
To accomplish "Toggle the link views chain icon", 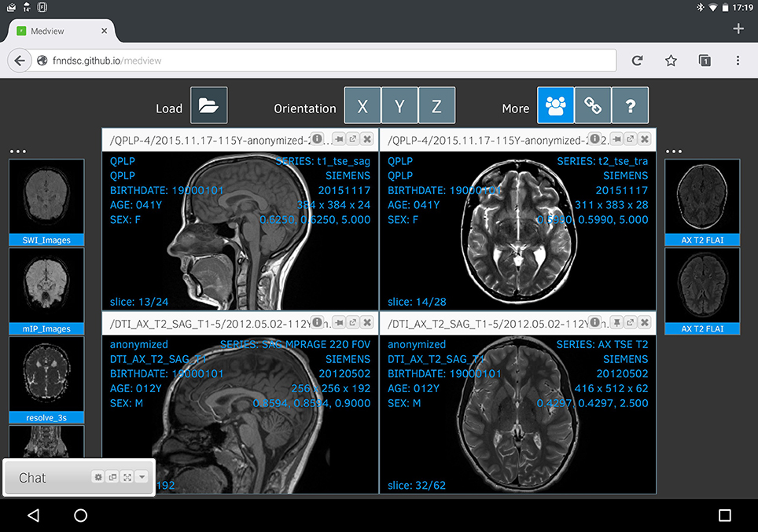I will [x=593, y=105].
